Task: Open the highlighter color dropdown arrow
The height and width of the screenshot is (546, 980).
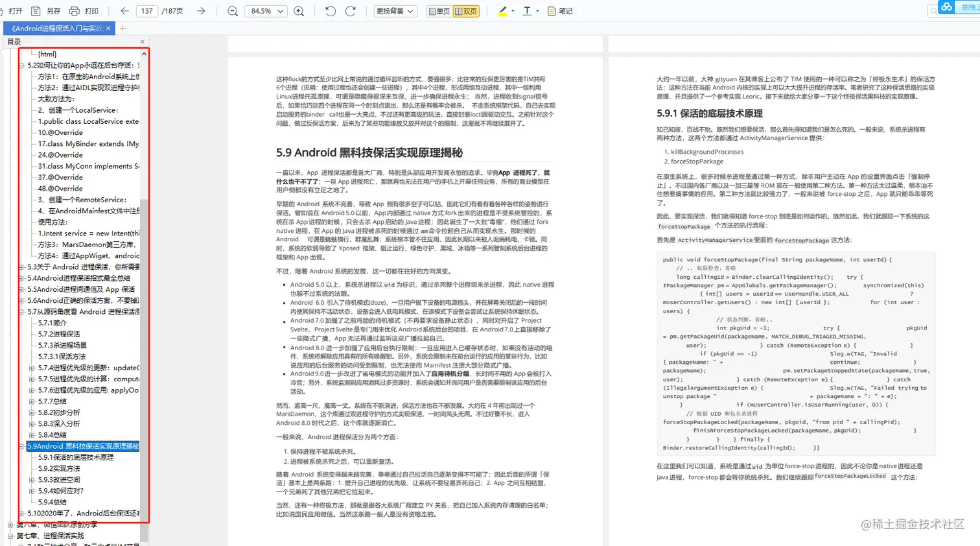Action: (x=513, y=11)
